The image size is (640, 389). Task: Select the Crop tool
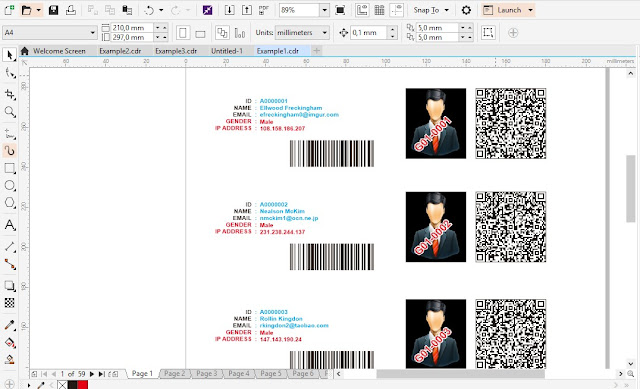click(x=10, y=95)
